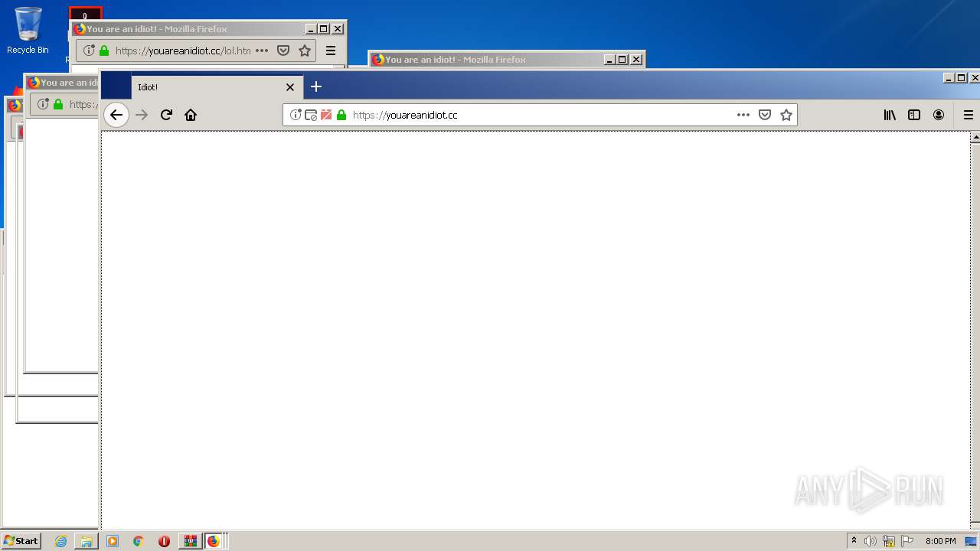Open the Windows Start menu
980x551 pixels.
coord(21,541)
